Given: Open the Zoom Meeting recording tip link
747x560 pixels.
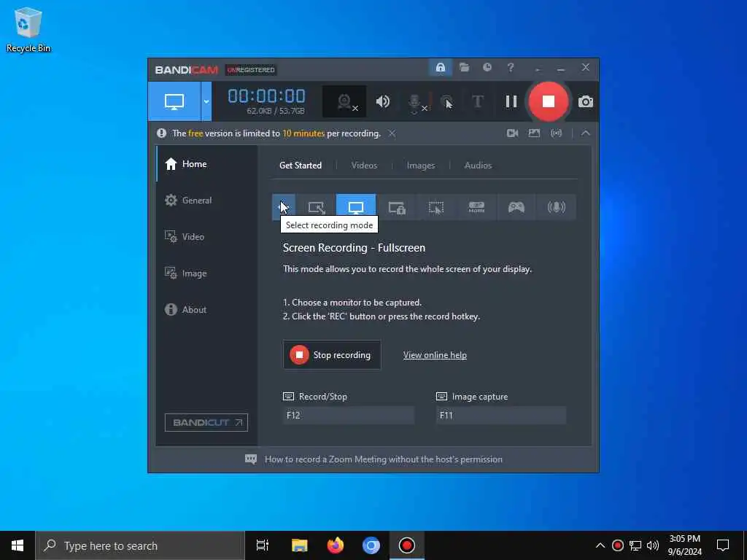Looking at the screenshot, I should click(x=383, y=459).
